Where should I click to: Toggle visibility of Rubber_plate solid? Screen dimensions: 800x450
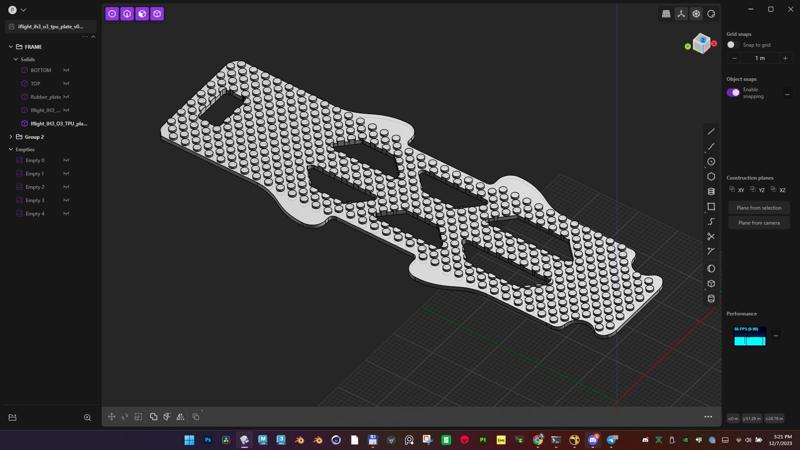coord(66,96)
